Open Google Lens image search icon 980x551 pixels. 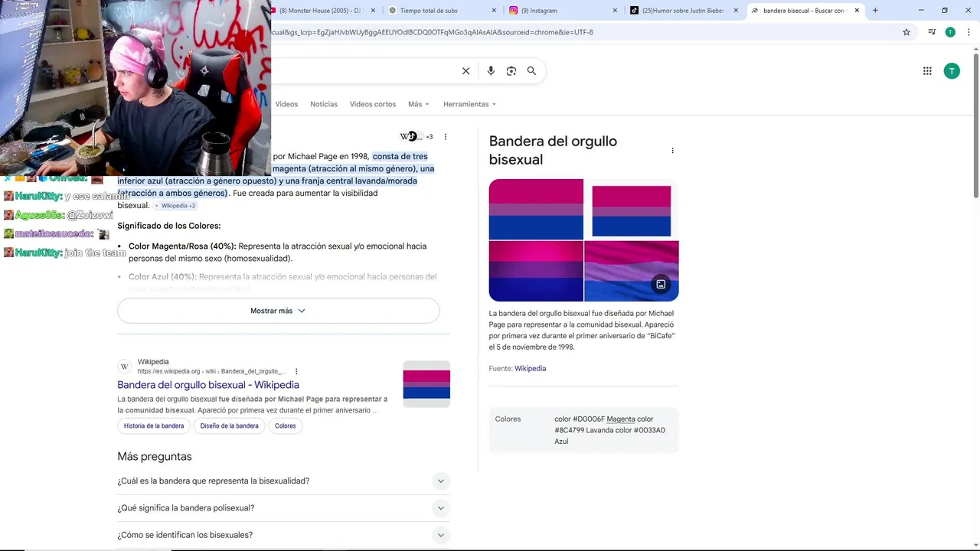click(x=511, y=71)
